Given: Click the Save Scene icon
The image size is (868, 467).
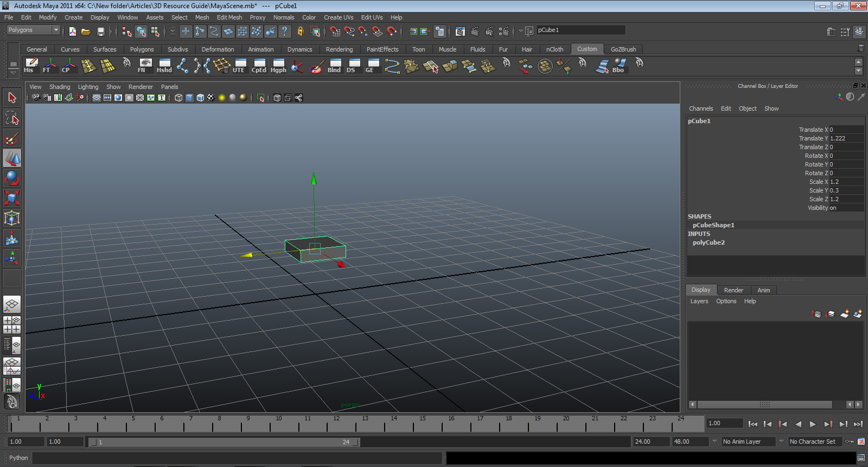Looking at the screenshot, I should pos(100,31).
